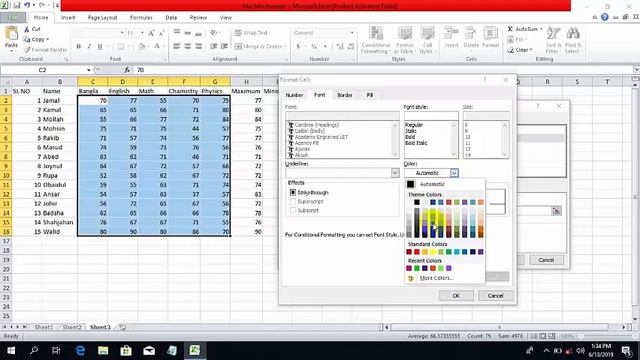Pick first purple recent color swatch
640x360 pixels.
click(x=409, y=268)
